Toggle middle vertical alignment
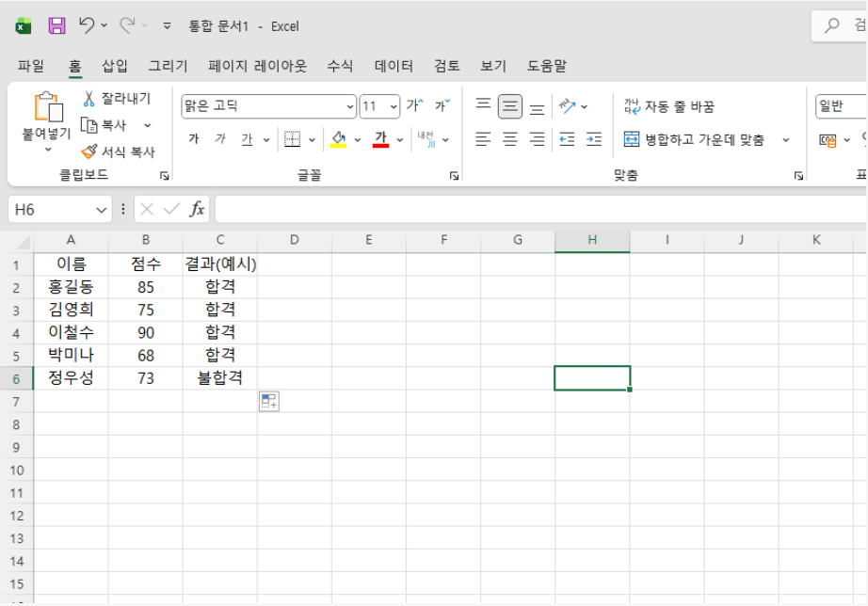Image resolution: width=868 pixels, height=606 pixels. (x=510, y=106)
